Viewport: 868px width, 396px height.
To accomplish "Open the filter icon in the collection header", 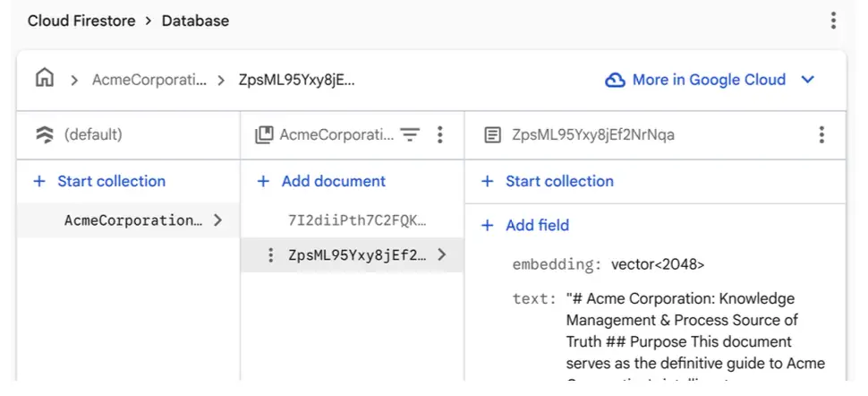I will point(410,134).
